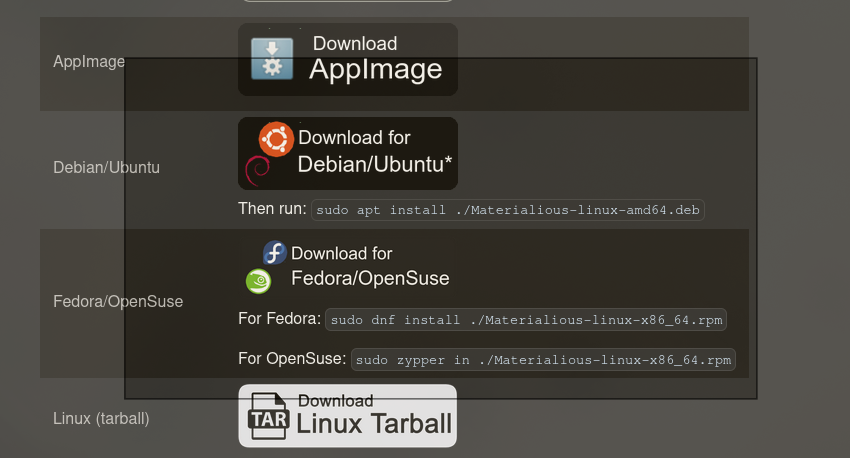
Task: Click the AppImage download arrow icon
Action: (271, 59)
